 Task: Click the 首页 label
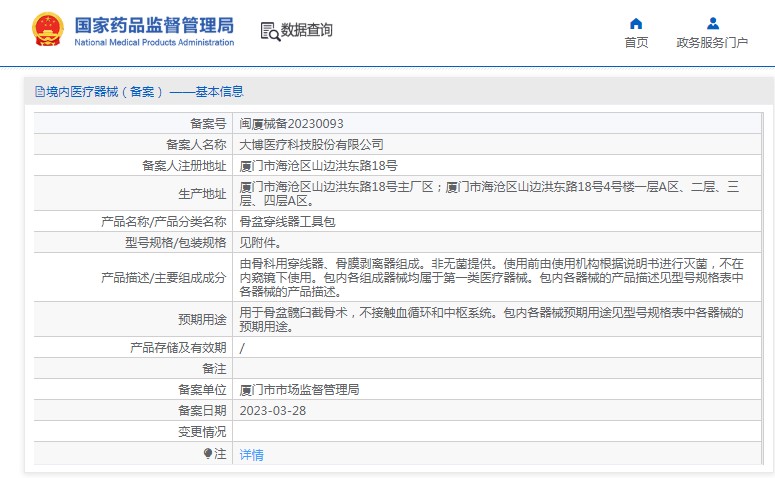[x=636, y=43]
